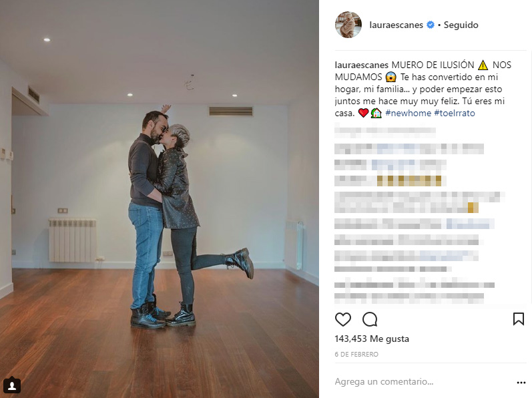Viewport: 532px width, 398px height.
Task: Show tagged people icon on the photo
Action: 12,385
